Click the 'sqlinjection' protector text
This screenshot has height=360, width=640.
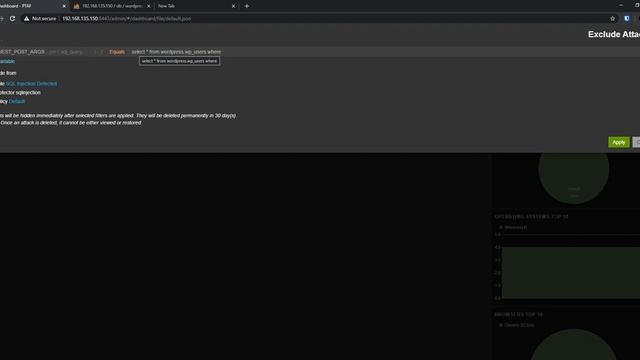(28, 93)
